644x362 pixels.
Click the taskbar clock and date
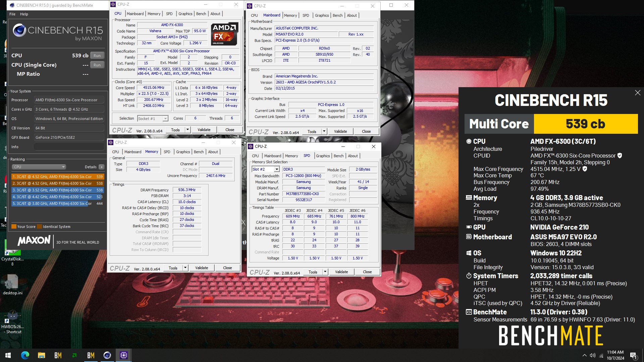(615, 355)
